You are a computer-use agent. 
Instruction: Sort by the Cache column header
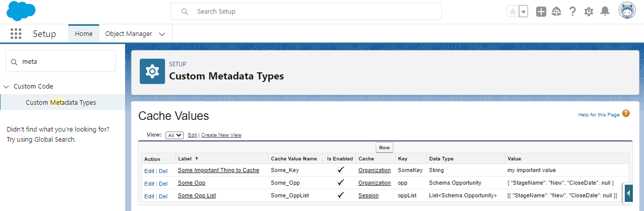coord(366,158)
